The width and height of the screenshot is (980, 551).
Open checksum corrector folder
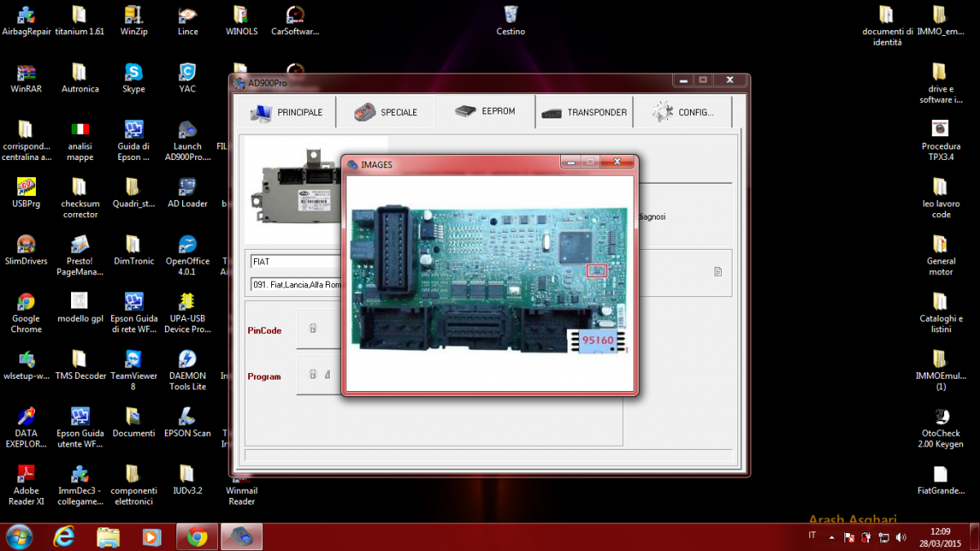click(79, 197)
